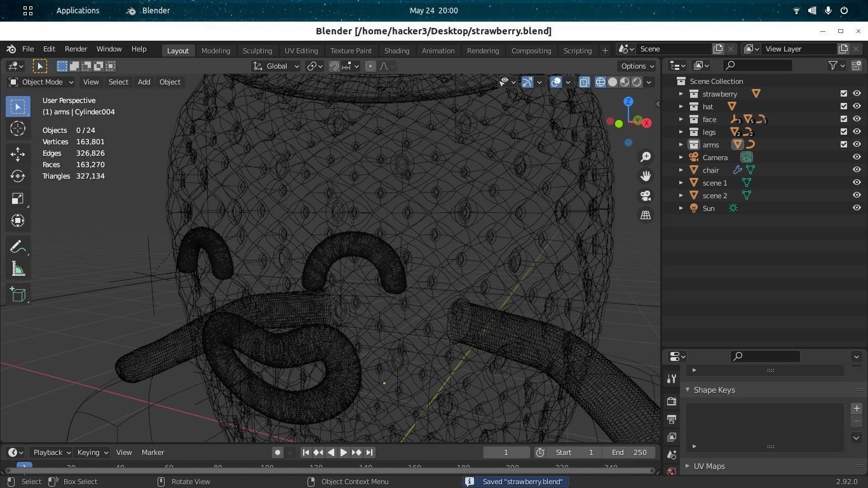The height and width of the screenshot is (488, 868).
Task: Click the auto keying record dot
Action: [277, 452]
